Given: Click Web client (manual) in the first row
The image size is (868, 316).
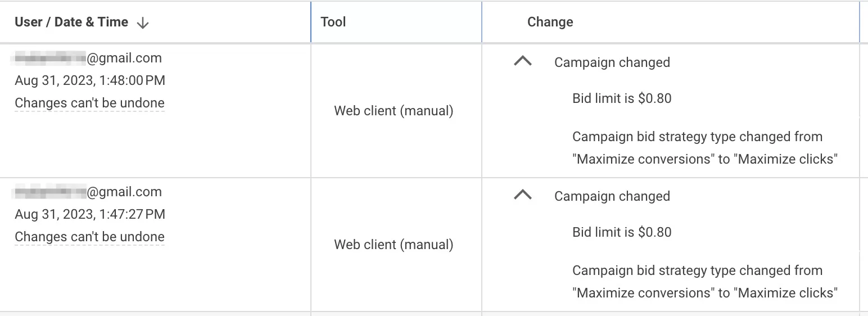Looking at the screenshot, I should pos(394,111).
